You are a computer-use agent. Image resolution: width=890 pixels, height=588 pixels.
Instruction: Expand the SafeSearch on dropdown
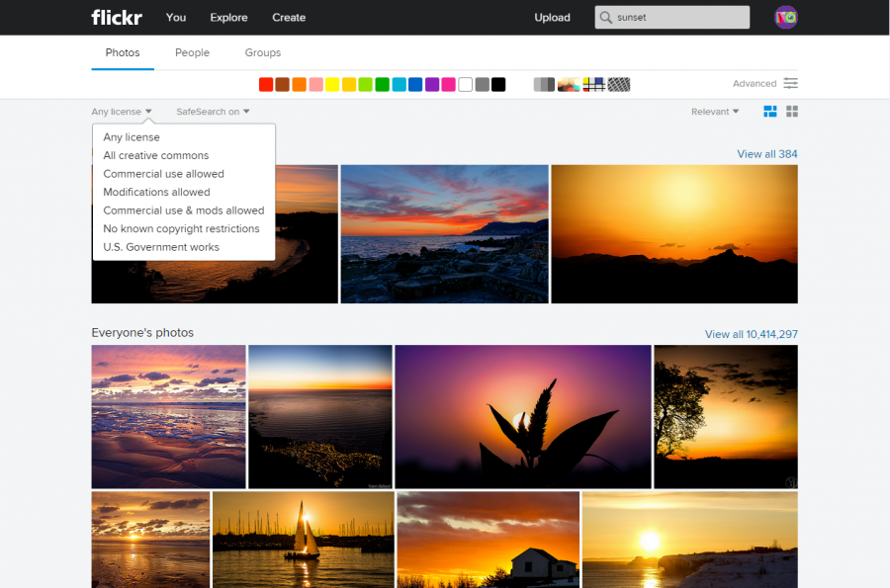pos(213,112)
